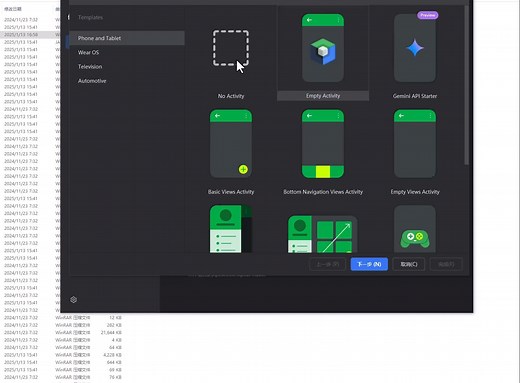The image size is (520, 383).
Task: Open settings gear icon in Android Studio window
Action: click(x=74, y=300)
